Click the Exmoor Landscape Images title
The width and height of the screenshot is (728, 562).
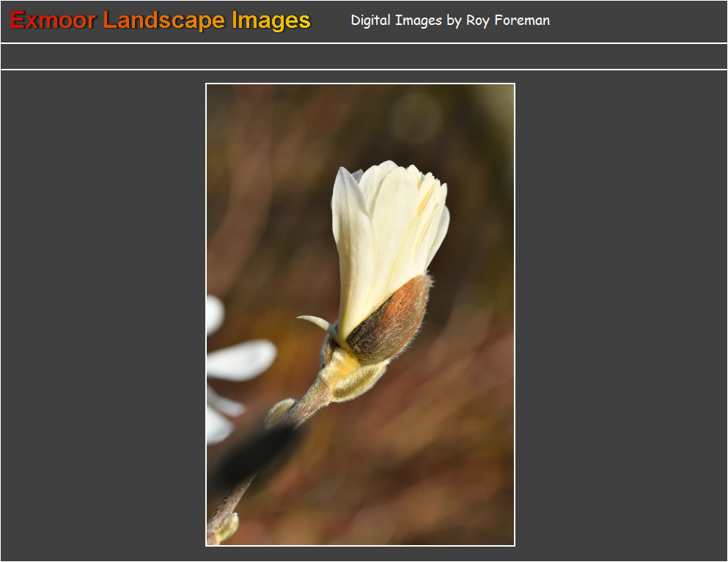pyautogui.click(x=161, y=21)
